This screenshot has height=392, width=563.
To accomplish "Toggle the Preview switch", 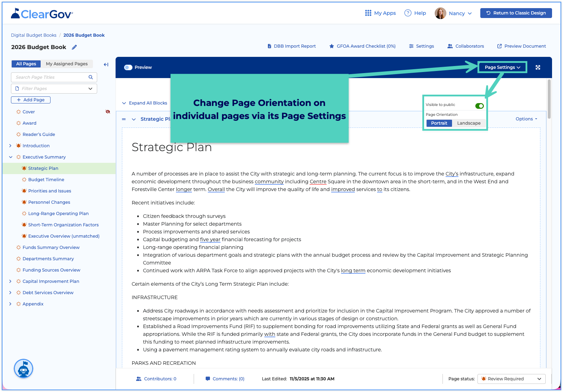I will click(128, 67).
